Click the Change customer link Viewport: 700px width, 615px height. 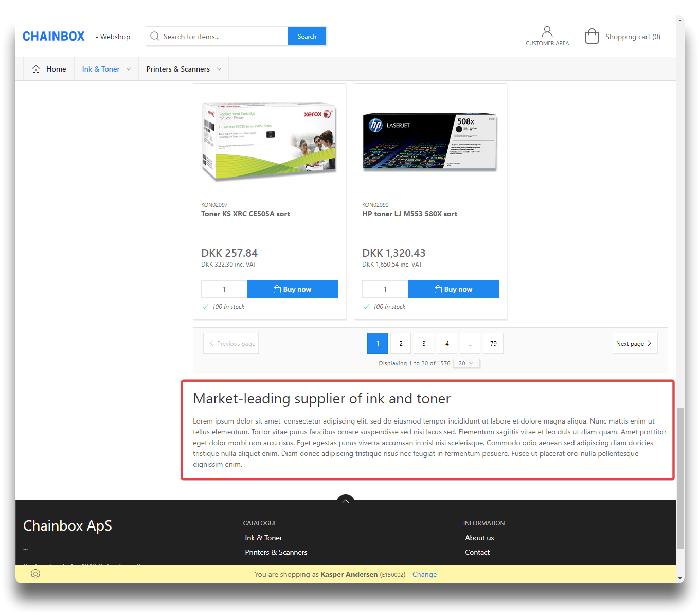[x=424, y=574]
